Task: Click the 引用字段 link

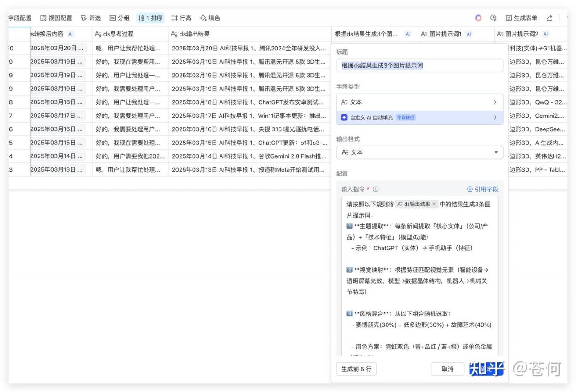Action: point(482,189)
